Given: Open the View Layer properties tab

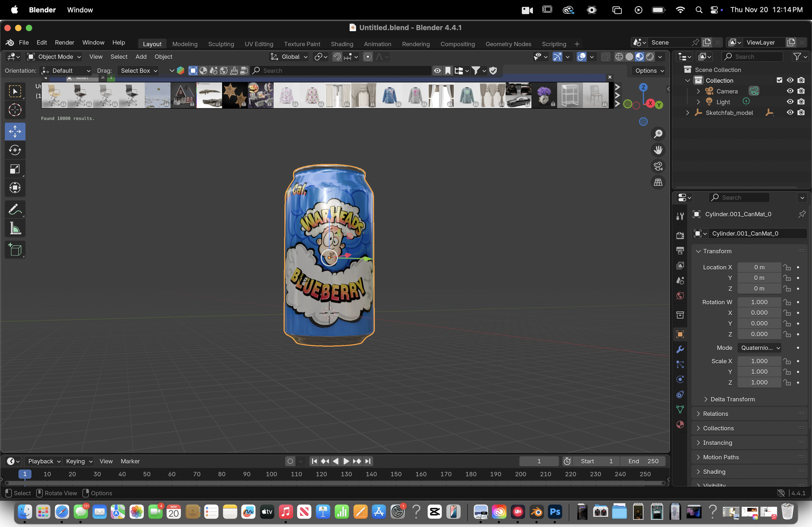Looking at the screenshot, I should coord(680,265).
